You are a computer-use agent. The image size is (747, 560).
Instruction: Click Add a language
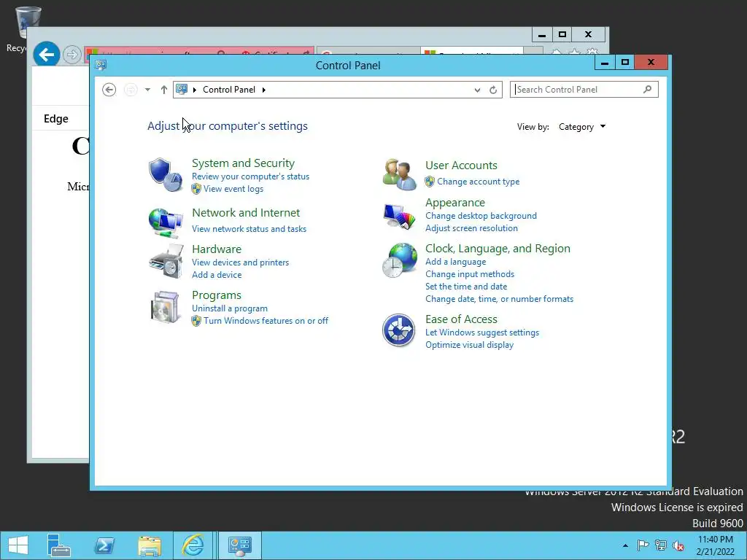[x=455, y=262]
